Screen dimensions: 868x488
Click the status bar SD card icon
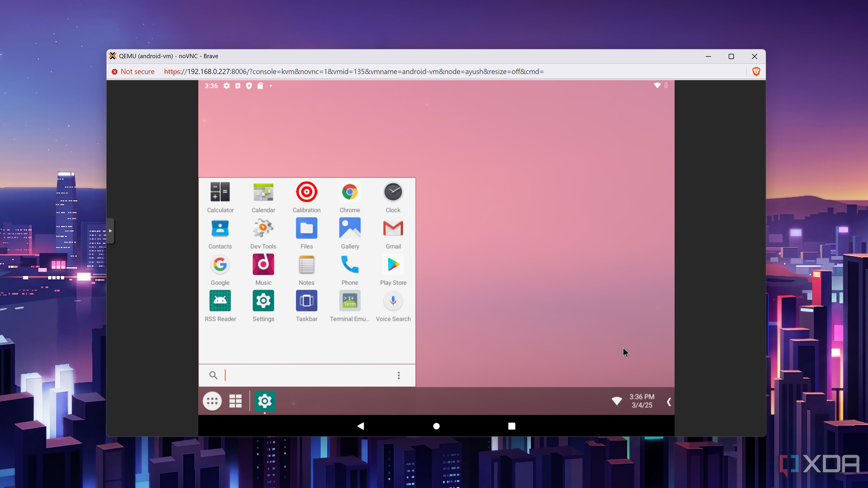260,86
